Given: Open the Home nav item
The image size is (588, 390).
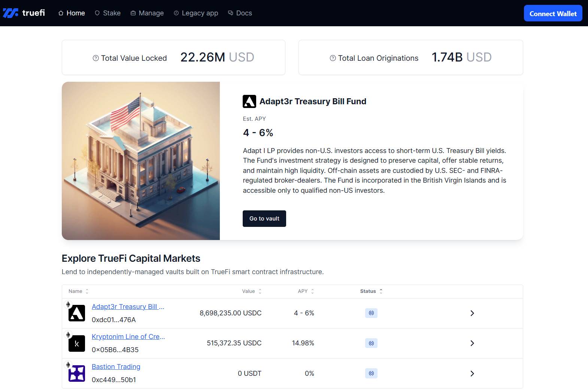Looking at the screenshot, I should (72, 13).
